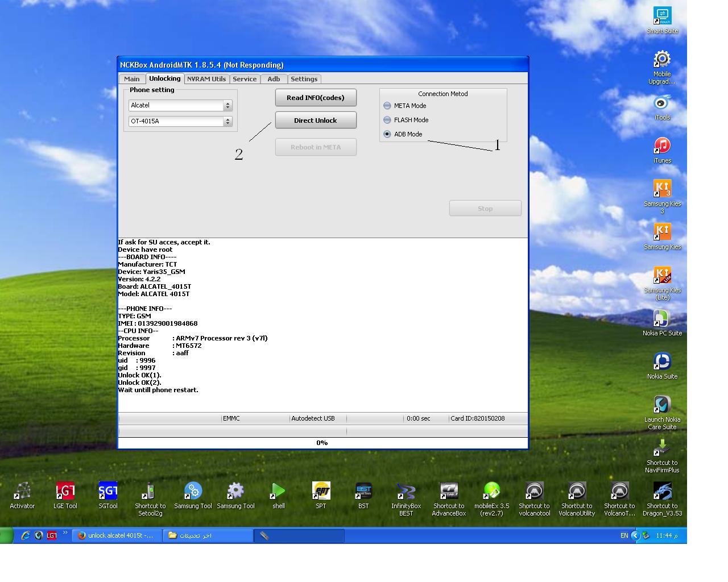
Task: Open the Settings tab
Action: (304, 79)
